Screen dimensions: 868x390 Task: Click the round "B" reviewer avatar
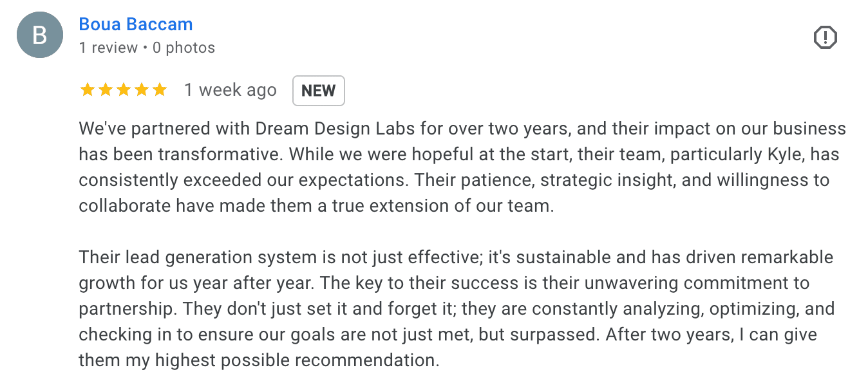[x=40, y=35]
